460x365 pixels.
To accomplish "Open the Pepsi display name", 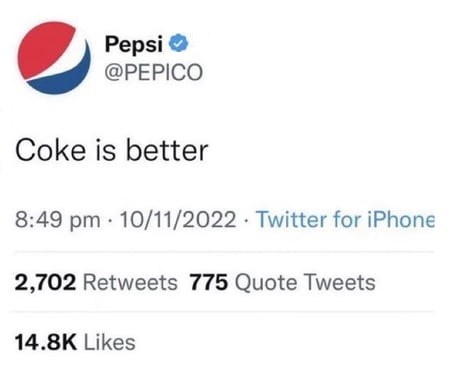I will [134, 44].
